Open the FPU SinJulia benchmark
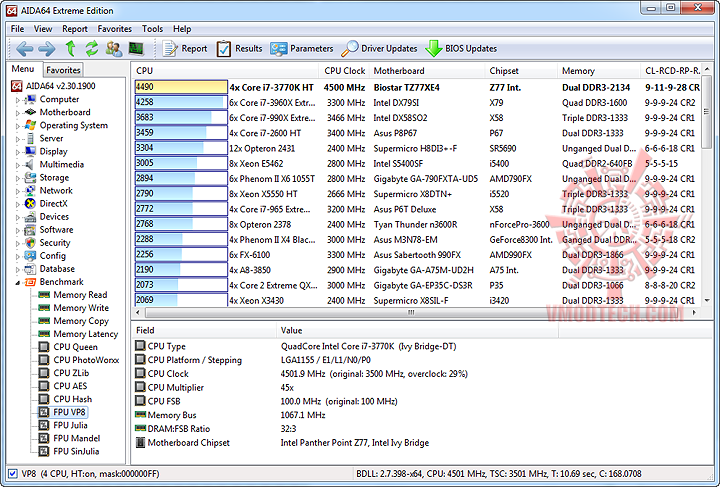The image size is (720, 487). (76, 451)
